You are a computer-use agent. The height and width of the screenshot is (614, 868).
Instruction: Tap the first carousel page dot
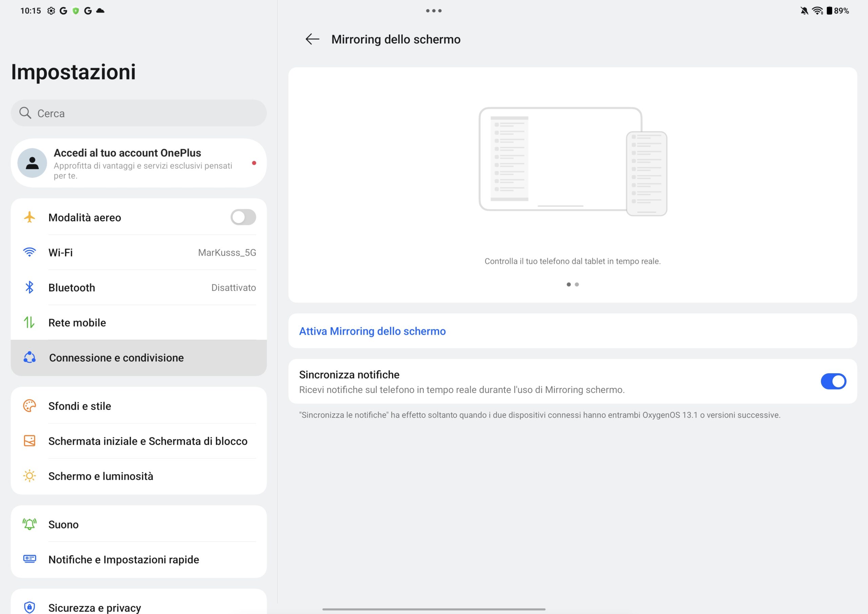point(569,284)
